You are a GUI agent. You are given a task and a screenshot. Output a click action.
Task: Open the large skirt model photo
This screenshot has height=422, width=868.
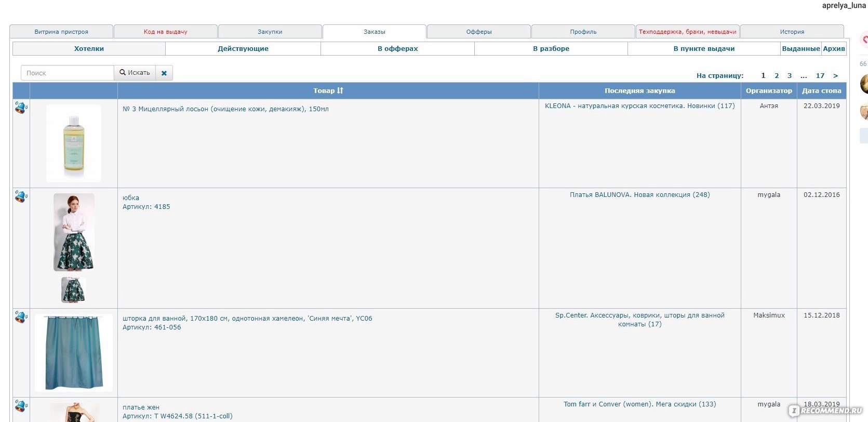click(74, 232)
